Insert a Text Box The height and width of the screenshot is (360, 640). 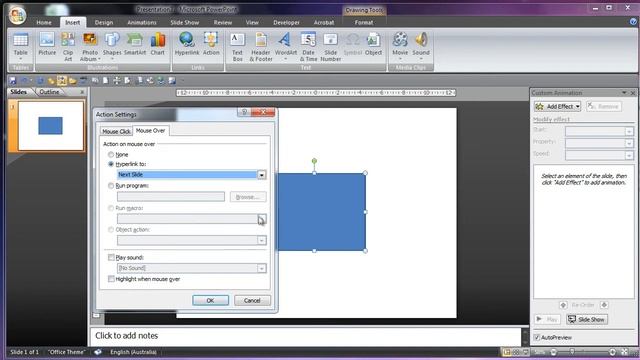click(237, 47)
